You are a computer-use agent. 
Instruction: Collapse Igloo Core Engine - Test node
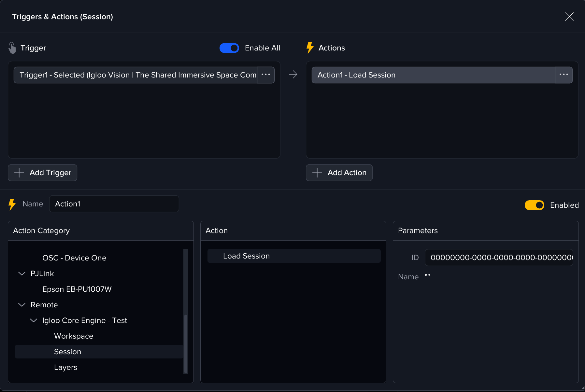pyautogui.click(x=34, y=320)
